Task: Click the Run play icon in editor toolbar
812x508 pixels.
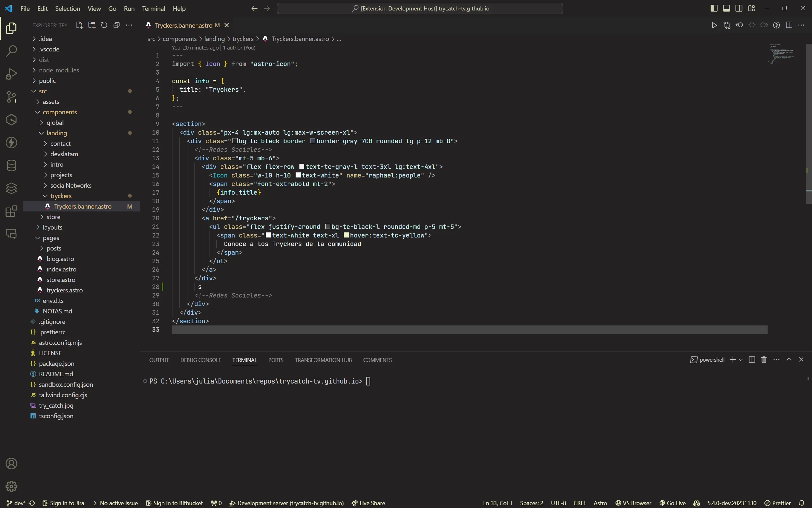Action: pos(714,25)
